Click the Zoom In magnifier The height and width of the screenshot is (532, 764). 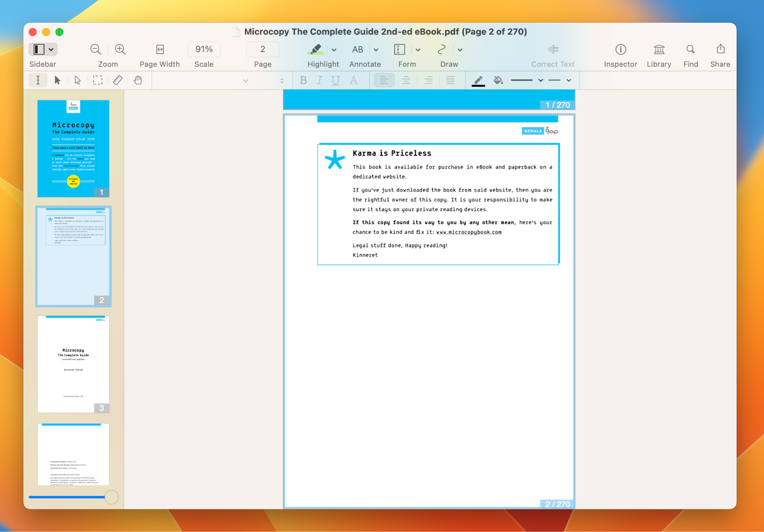(x=120, y=49)
